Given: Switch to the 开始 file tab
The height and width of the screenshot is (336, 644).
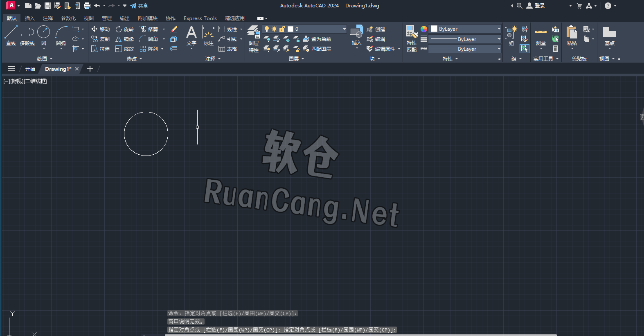Looking at the screenshot, I should tap(30, 69).
